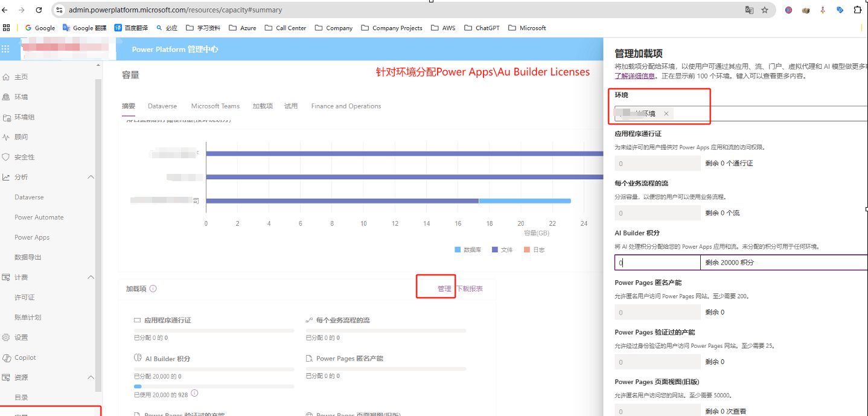Screen dimensions: 868x416
Task: Open site information icon in address bar
Action: point(59,10)
